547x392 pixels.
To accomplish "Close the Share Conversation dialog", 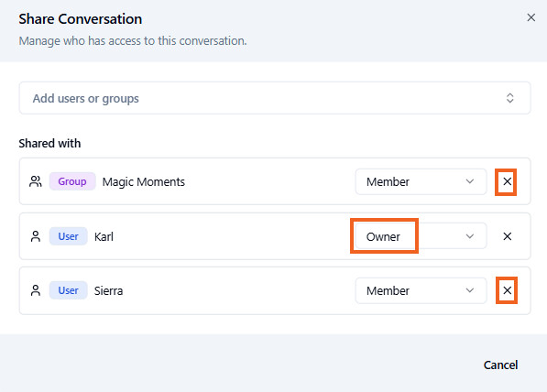I will pos(531,17).
